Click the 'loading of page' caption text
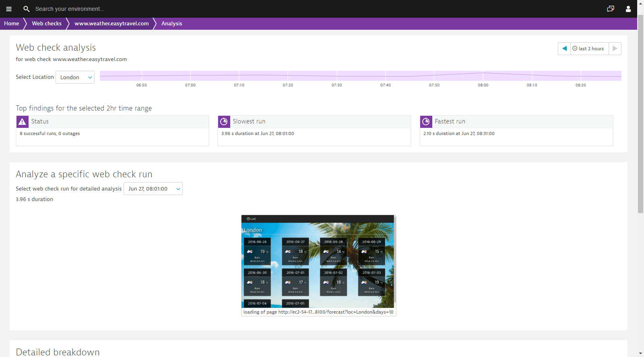The image size is (644, 357). point(318,312)
